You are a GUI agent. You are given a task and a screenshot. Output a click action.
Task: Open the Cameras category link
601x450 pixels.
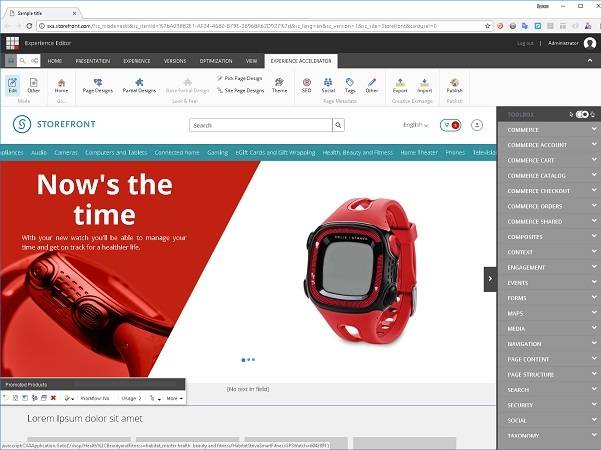[x=66, y=152]
